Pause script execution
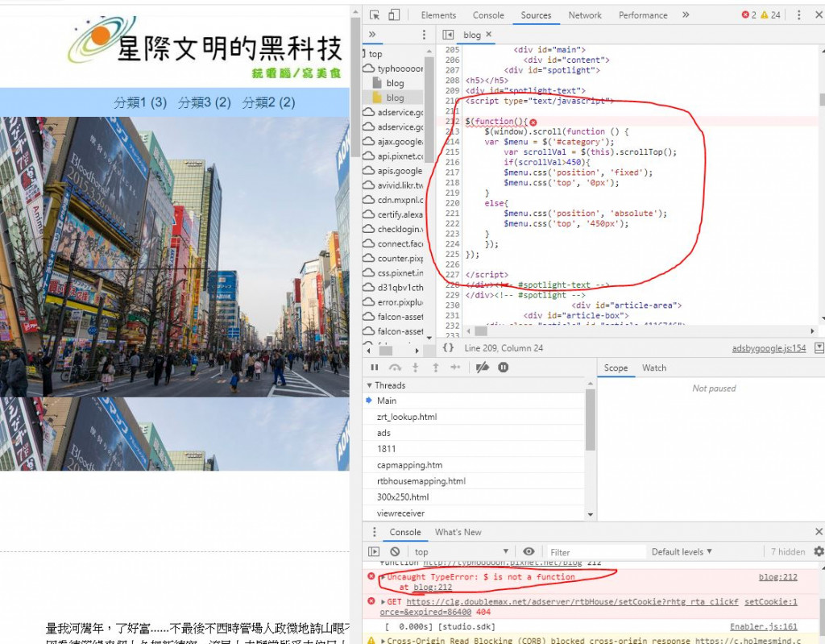 click(x=375, y=367)
